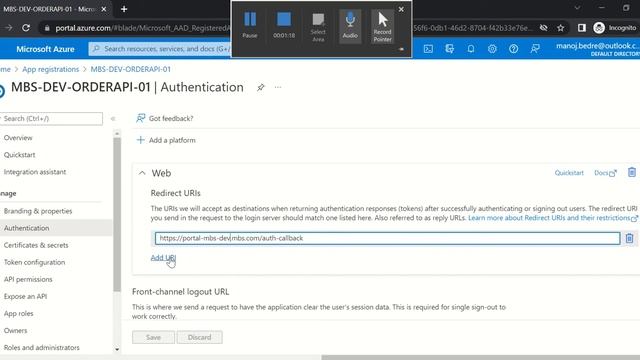
Task: Open a new browser tab
Action: (x=124, y=9)
